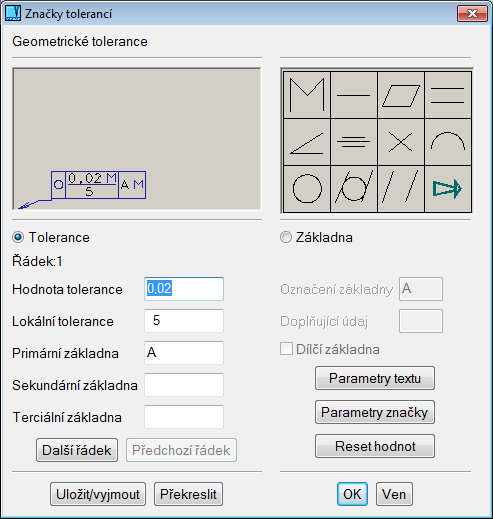493x519 pixels.
Task: Confirm the dialog with OK
Action: coord(352,494)
